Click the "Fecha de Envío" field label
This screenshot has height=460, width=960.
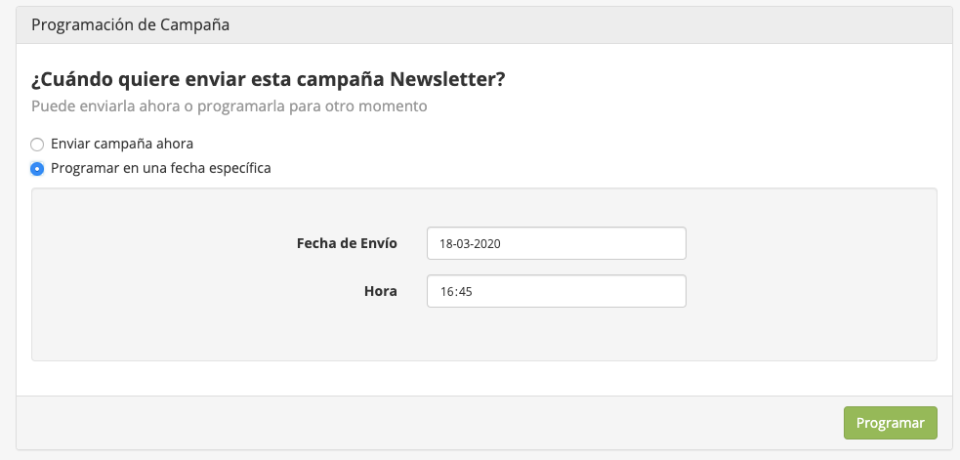tap(347, 243)
